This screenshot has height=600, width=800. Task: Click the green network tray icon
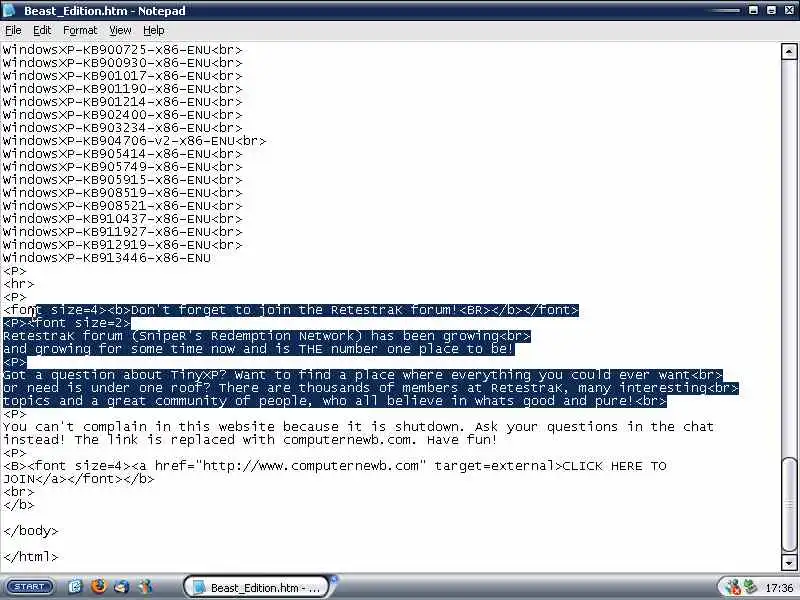click(x=750, y=587)
